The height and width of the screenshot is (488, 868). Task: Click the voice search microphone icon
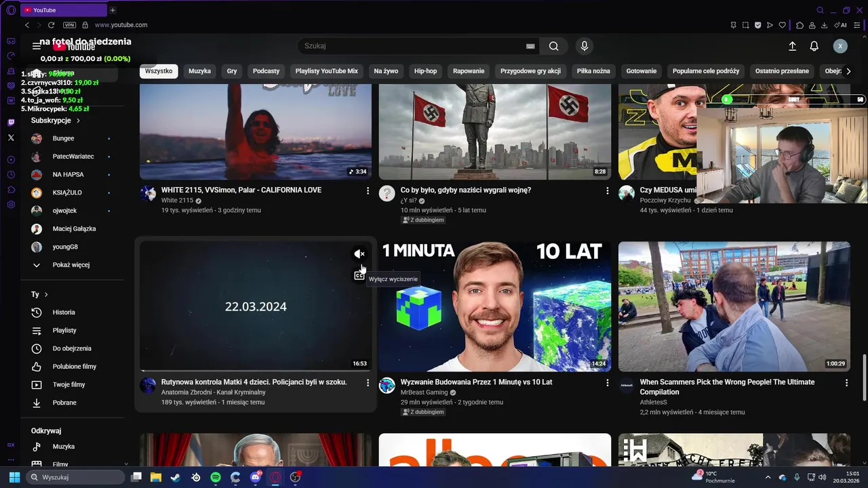[x=585, y=46]
